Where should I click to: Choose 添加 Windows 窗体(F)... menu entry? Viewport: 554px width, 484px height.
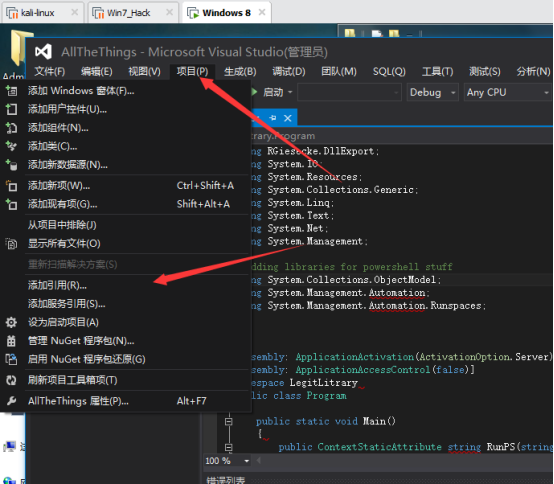point(125,91)
